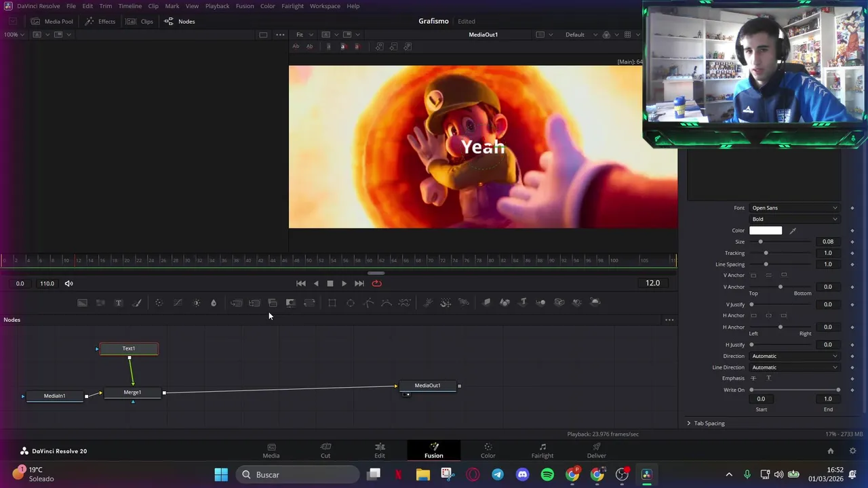Screen dimensions: 868x488
Task: Click the Line Spacing slider handle
Action: coord(766,264)
